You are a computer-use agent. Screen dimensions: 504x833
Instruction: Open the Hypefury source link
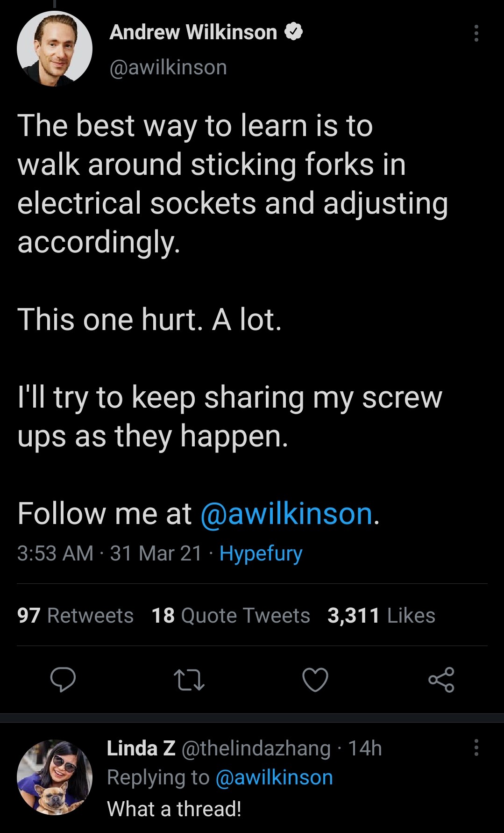point(261,553)
